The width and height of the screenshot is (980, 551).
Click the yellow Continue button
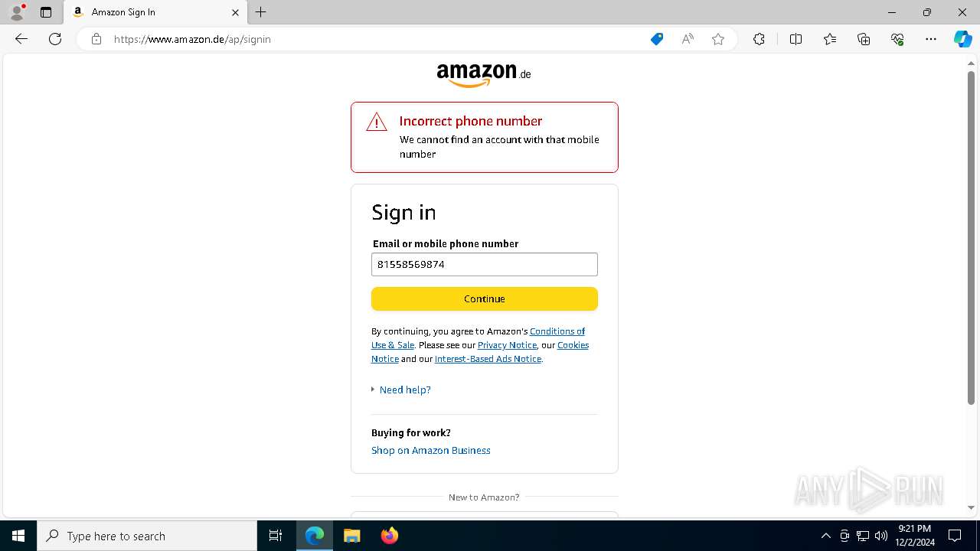pyautogui.click(x=485, y=298)
